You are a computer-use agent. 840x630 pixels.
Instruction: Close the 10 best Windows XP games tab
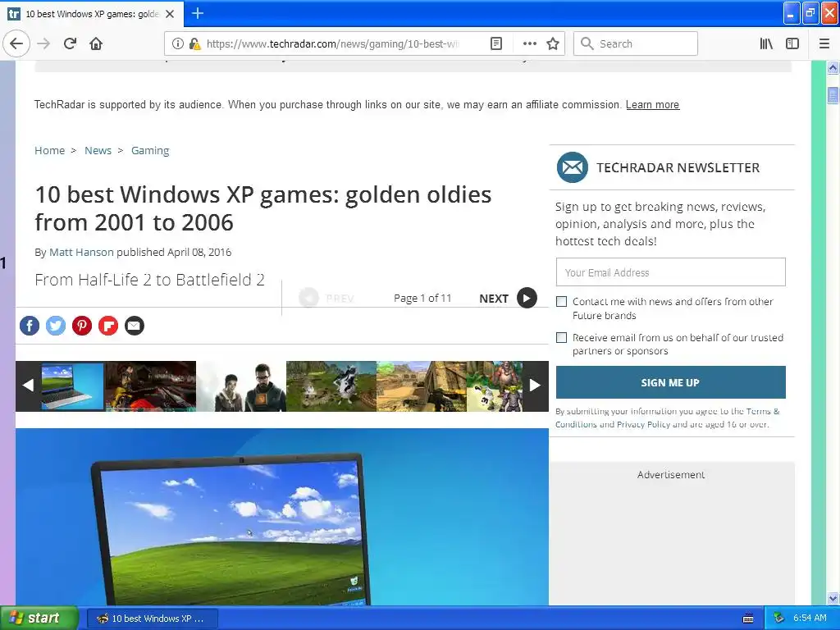pos(169,14)
